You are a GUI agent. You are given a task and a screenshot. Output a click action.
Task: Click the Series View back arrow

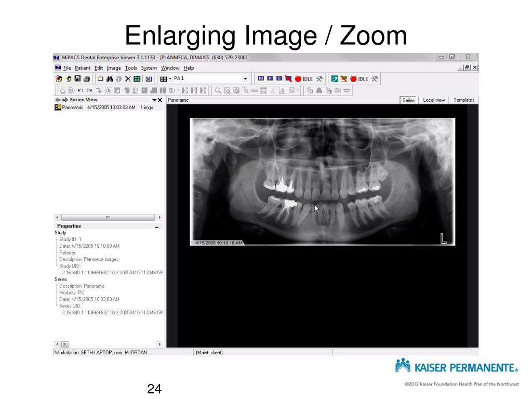58,100
